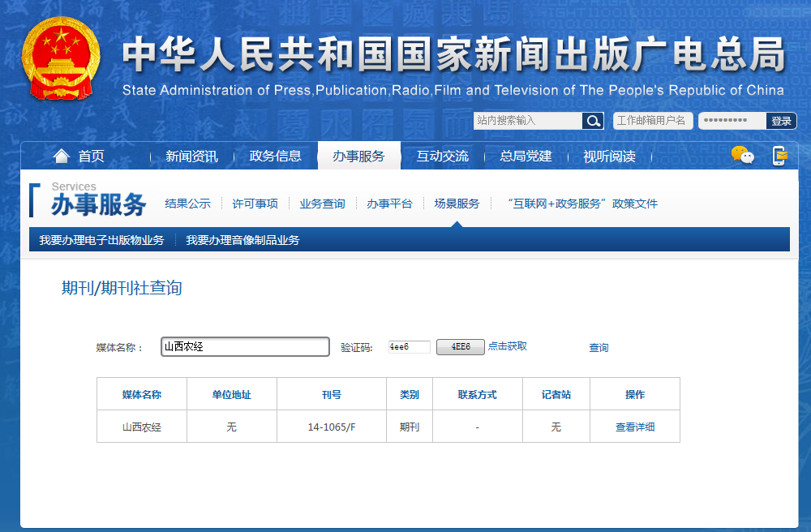Click the 办事服务 section title

[x=98, y=204]
